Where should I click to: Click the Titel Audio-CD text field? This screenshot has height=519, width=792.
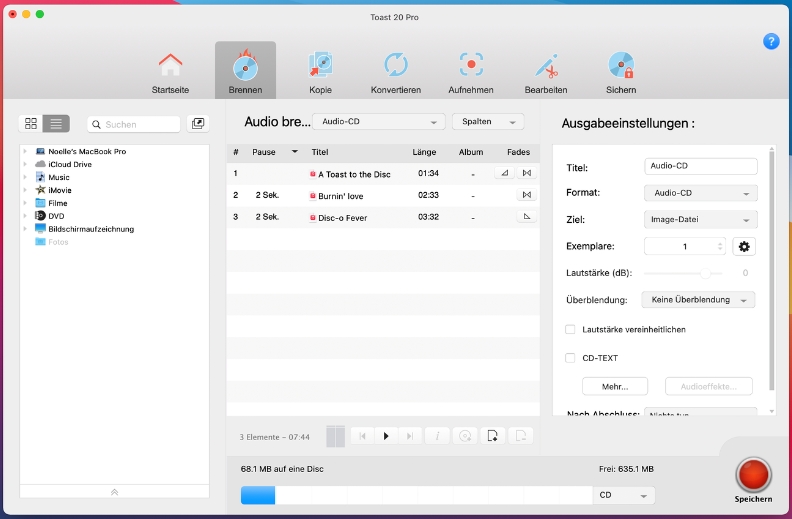(x=701, y=166)
